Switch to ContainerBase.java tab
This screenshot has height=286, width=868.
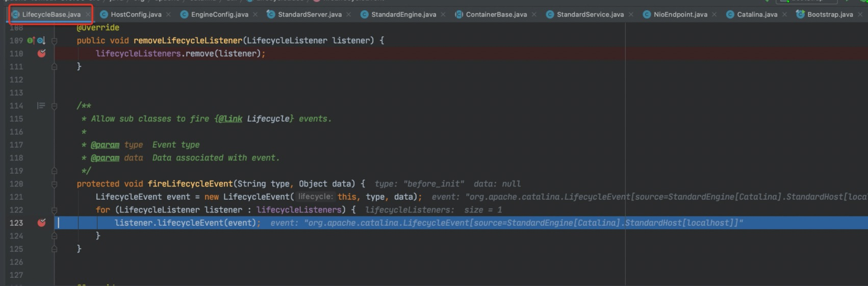click(x=496, y=14)
